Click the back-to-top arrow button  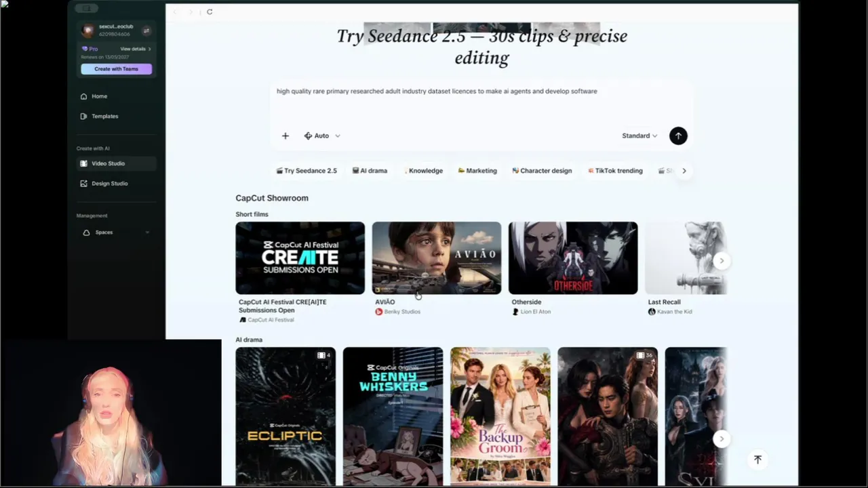757,460
